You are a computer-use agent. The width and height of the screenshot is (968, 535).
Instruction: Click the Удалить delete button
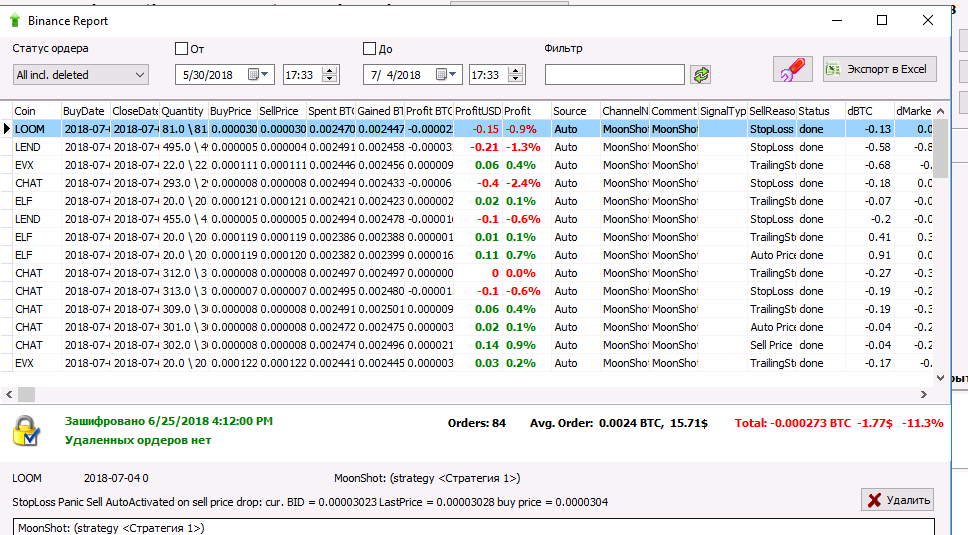point(897,500)
